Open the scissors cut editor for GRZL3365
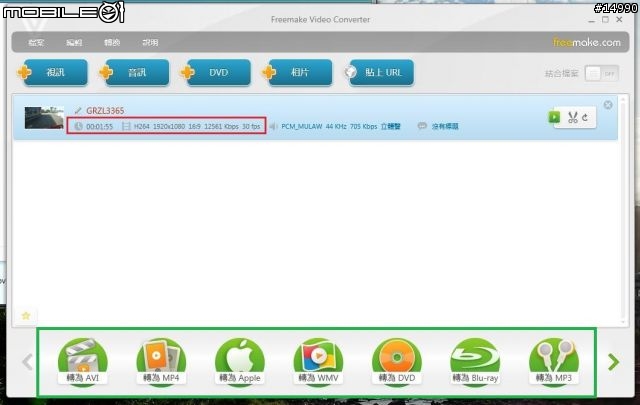640x405 pixels. click(x=573, y=118)
